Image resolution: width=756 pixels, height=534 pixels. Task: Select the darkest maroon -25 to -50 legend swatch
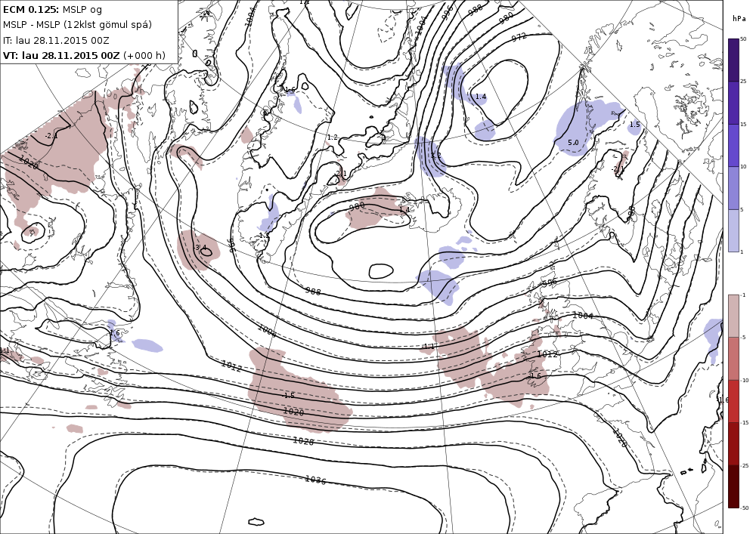(733, 486)
